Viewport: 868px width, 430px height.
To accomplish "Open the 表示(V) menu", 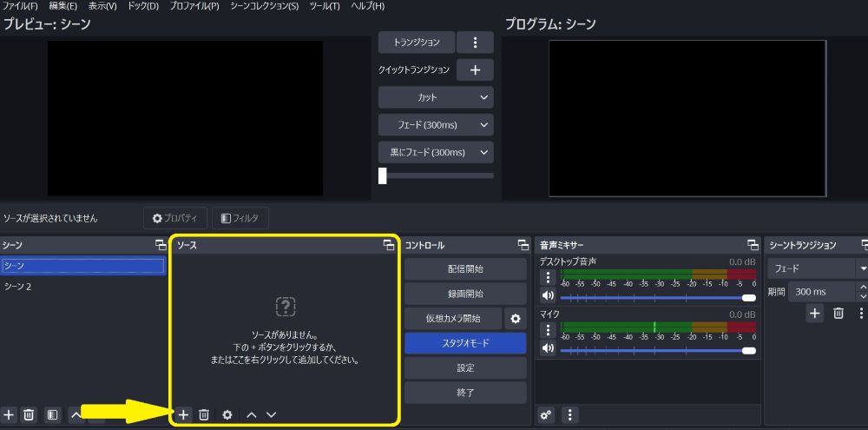I will 102,6.
